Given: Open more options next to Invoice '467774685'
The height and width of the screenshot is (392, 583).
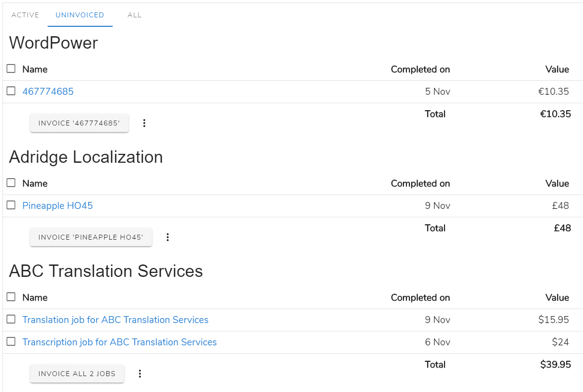Looking at the screenshot, I should coord(144,123).
